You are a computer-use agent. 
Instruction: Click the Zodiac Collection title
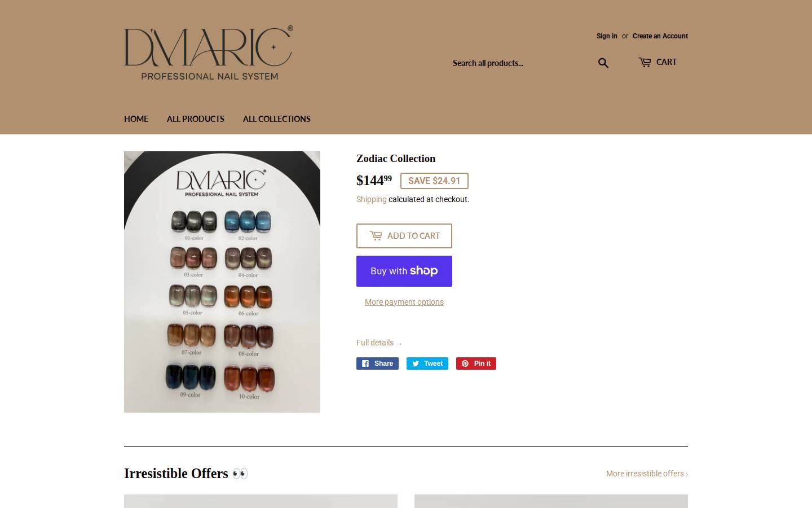tap(396, 159)
